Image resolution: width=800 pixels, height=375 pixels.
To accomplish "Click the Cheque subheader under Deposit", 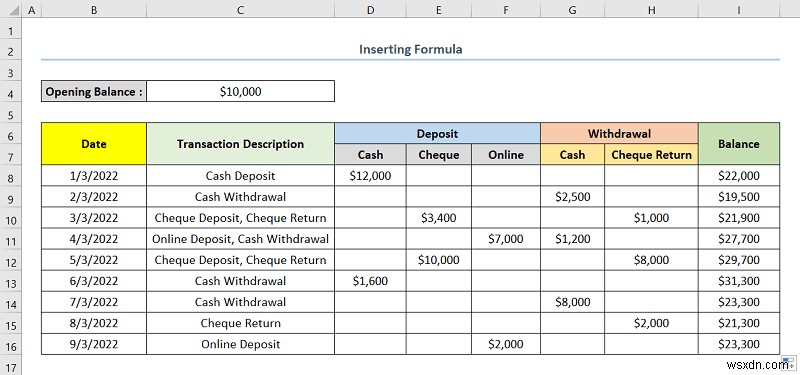I will click(x=439, y=155).
